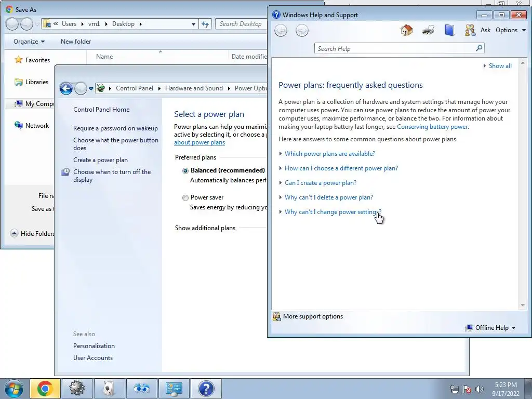Open recent pages dropdown in Control Panel

(x=91, y=89)
